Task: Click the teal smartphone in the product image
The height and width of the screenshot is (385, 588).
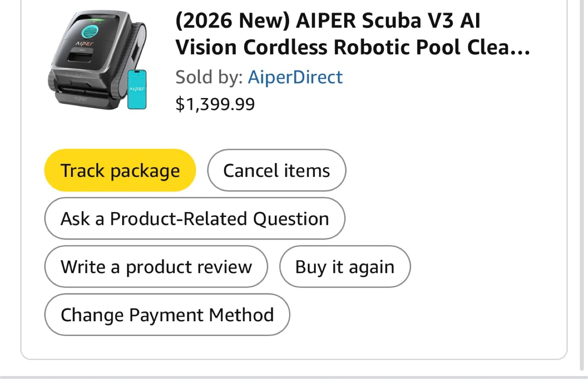Action: point(137,90)
